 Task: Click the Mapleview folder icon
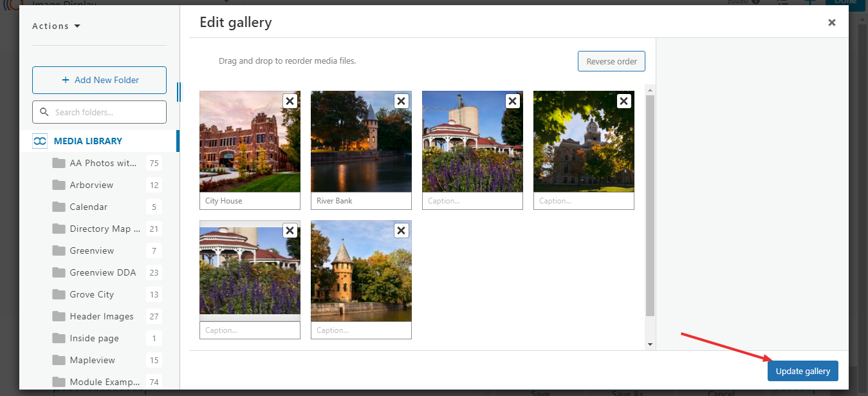[x=59, y=360]
